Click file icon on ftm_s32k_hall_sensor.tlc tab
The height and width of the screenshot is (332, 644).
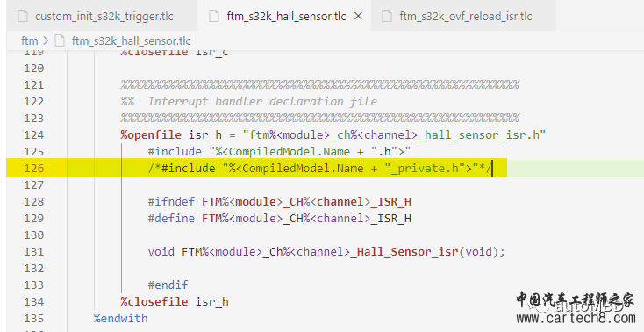[213, 16]
